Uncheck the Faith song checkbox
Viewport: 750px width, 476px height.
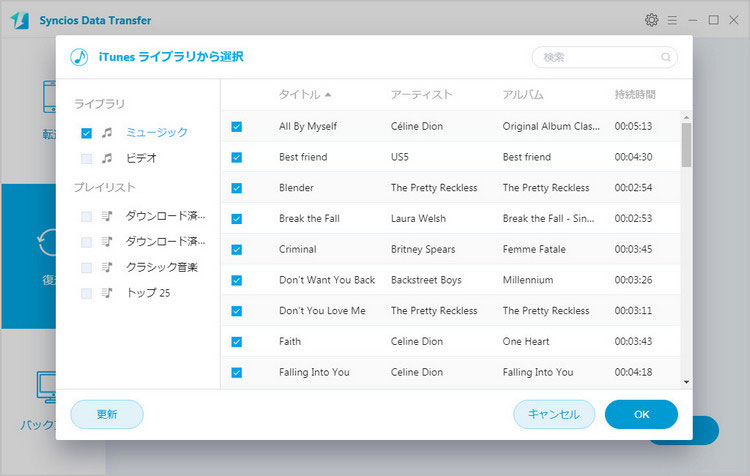[x=237, y=342]
